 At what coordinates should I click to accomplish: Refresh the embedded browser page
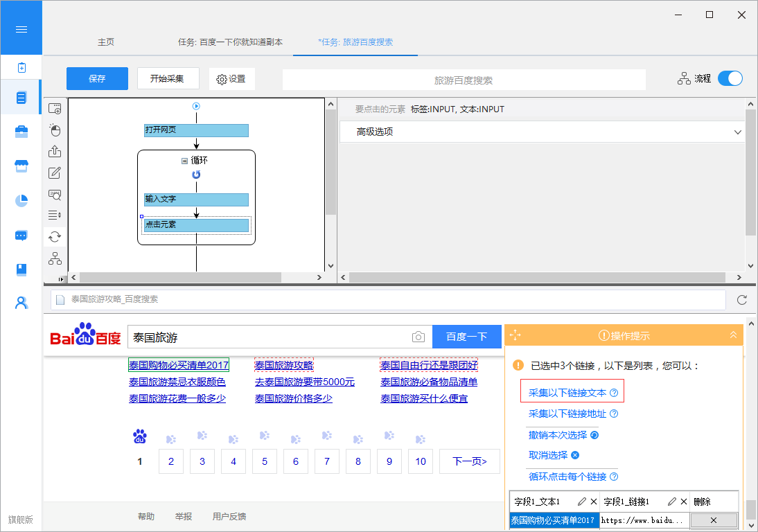point(742,300)
